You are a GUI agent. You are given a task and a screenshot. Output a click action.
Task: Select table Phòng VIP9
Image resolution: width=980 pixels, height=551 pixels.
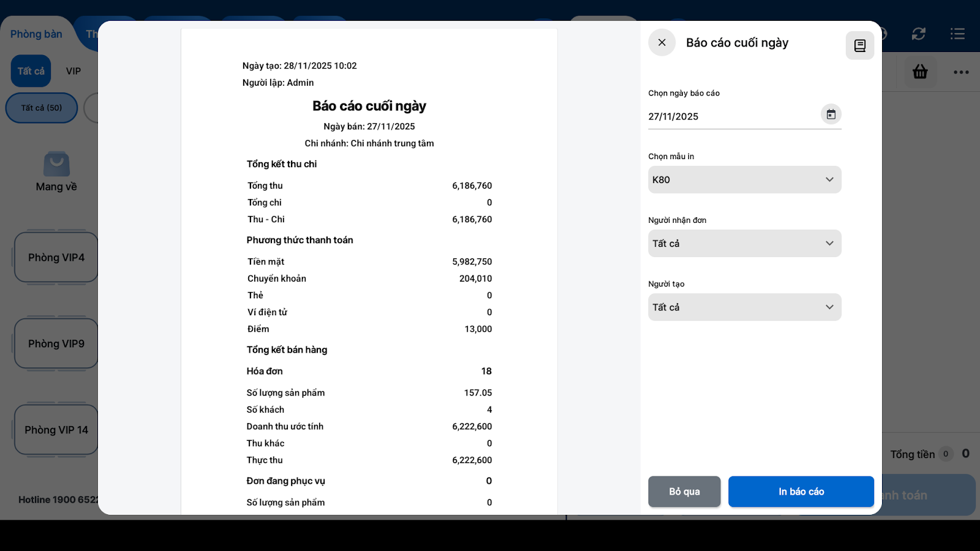click(x=56, y=344)
